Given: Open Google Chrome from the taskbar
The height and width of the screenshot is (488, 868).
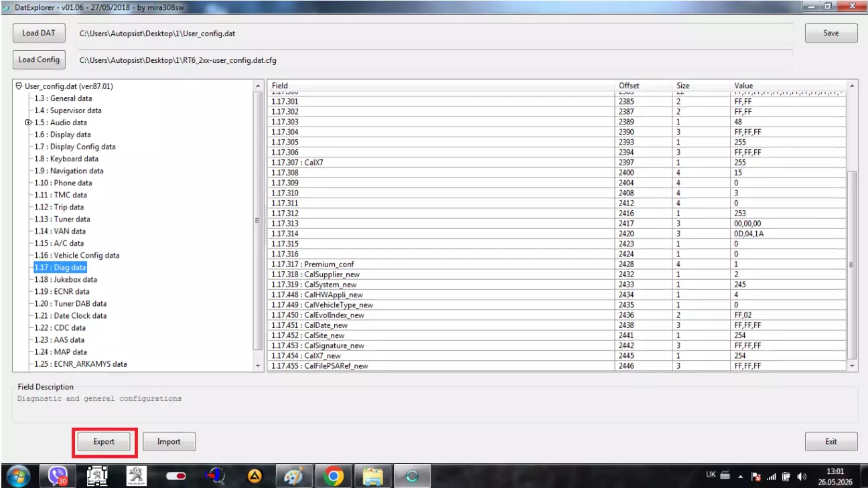Looking at the screenshot, I should pyautogui.click(x=333, y=476).
